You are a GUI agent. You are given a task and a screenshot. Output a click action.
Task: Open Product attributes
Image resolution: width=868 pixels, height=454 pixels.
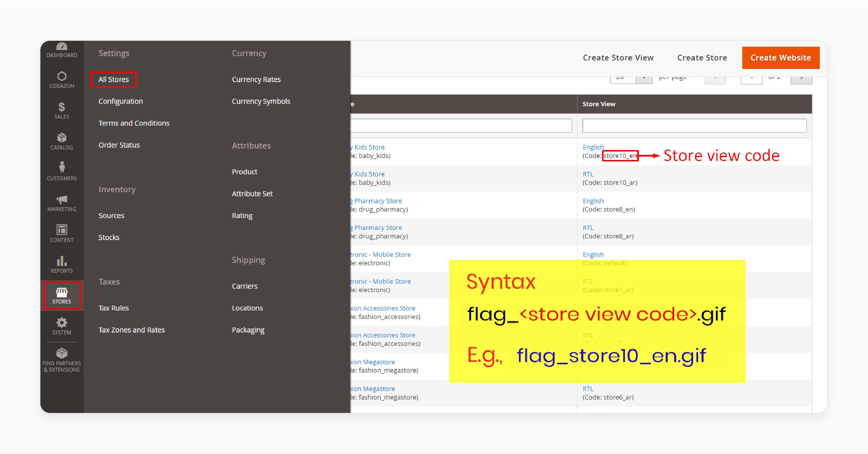244,172
